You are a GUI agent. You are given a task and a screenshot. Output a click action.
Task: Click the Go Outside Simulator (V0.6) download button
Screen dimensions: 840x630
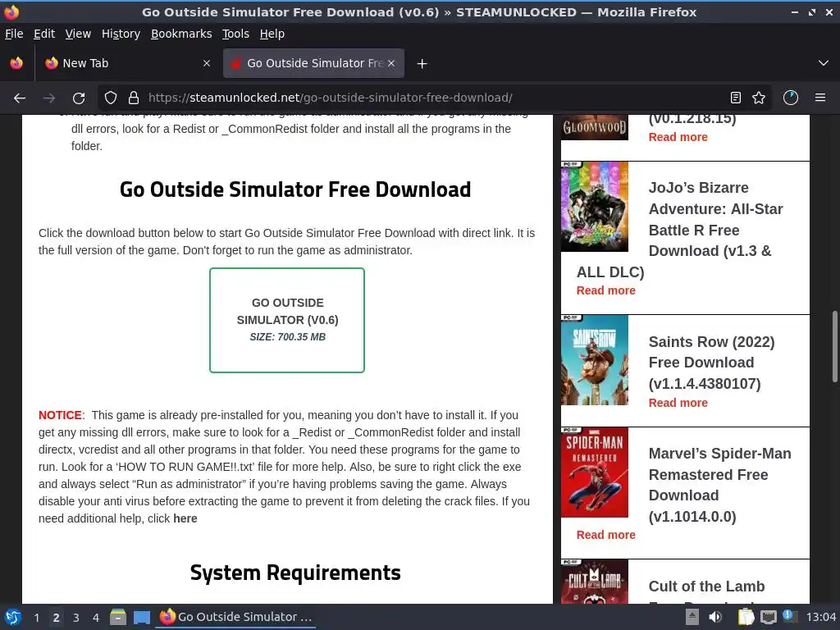(x=287, y=320)
